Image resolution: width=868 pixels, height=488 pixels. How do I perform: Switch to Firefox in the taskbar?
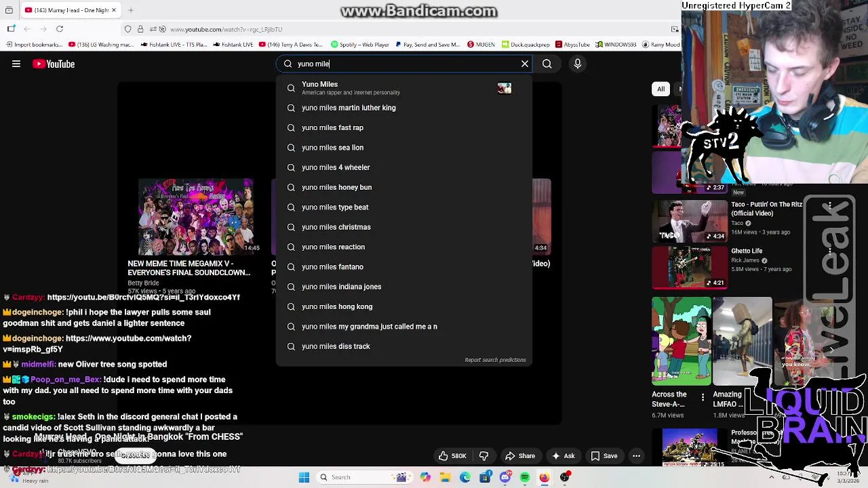pyautogui.click(x=545, y=477)
